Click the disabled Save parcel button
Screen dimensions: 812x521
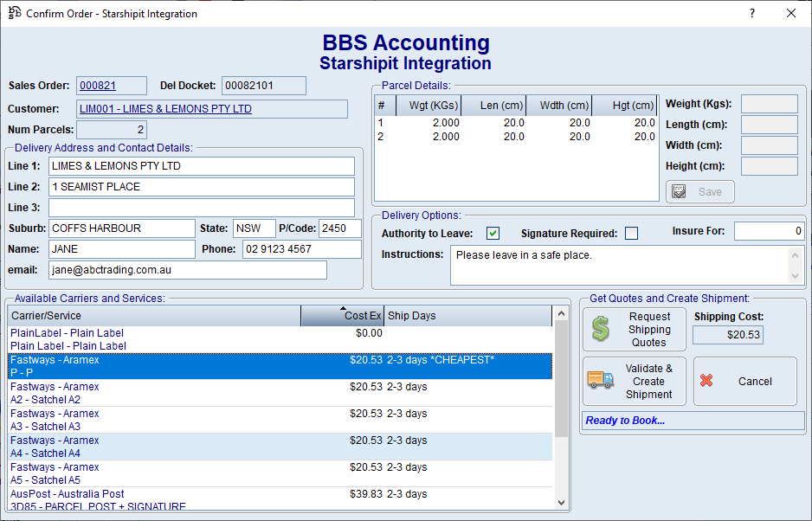pos(699,191)
